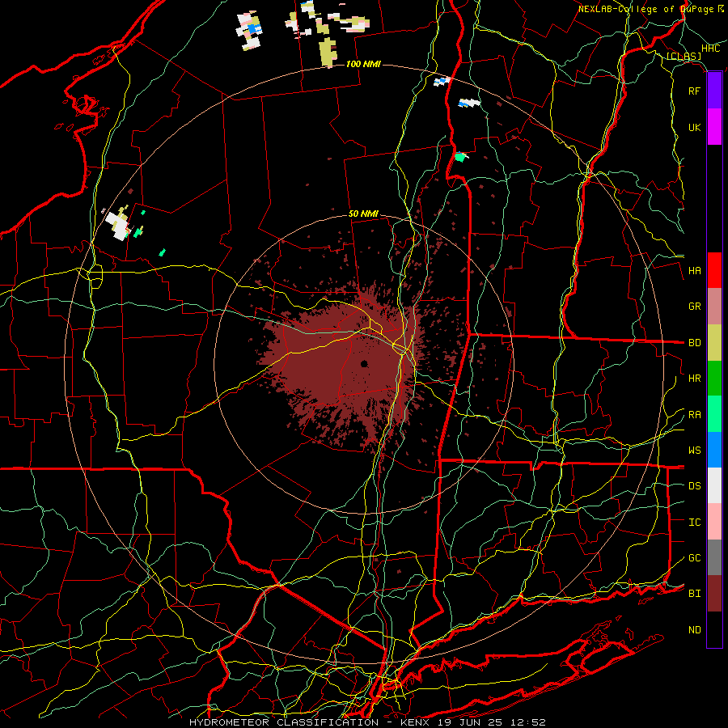Click the DS white legend swatch
The width and height of the screenshot is (728, 728).
pyautogui.click(x=714, y=485)
